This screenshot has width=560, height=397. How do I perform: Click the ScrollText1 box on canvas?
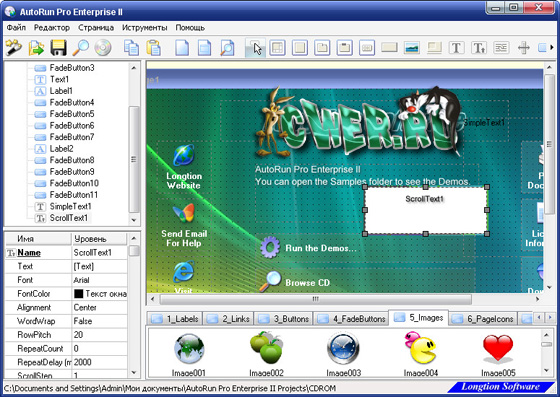pos(426,210)
